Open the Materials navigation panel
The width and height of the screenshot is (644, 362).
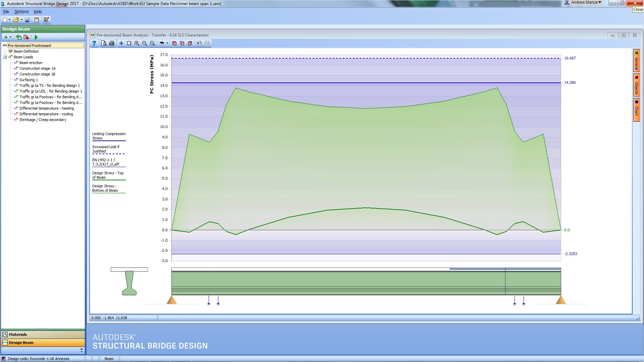click(x=18, y=335)
